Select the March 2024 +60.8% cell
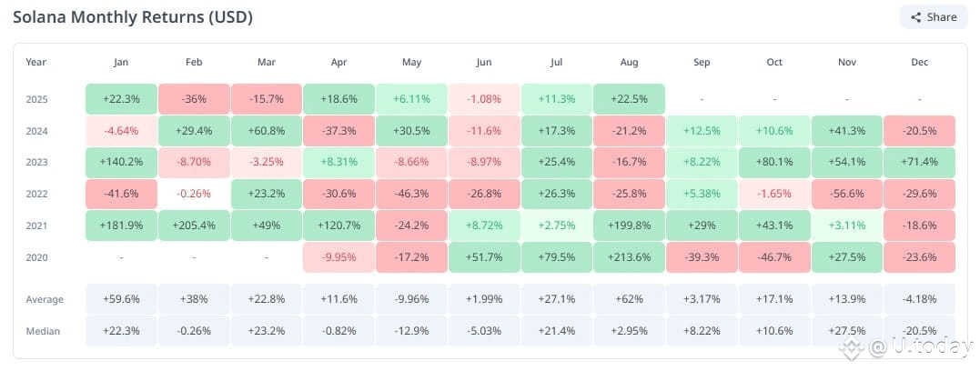The width and height of the screenshot is (980, 371). [x=267, y=131]
